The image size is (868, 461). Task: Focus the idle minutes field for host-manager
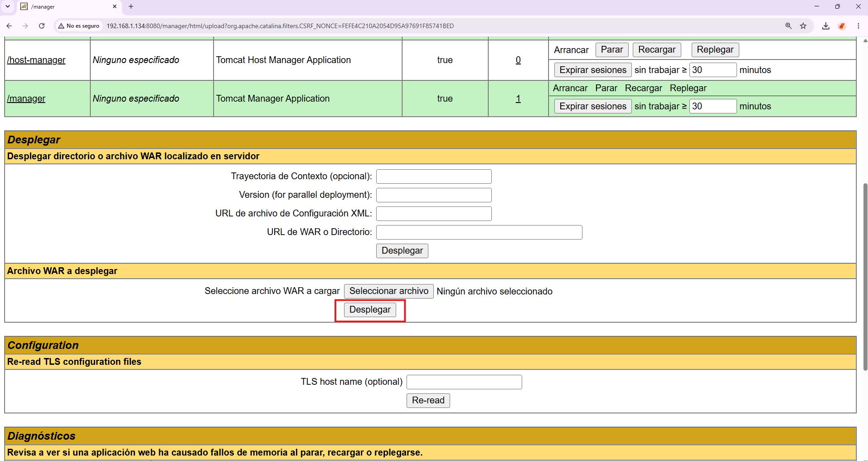click(x=713, y=70)
